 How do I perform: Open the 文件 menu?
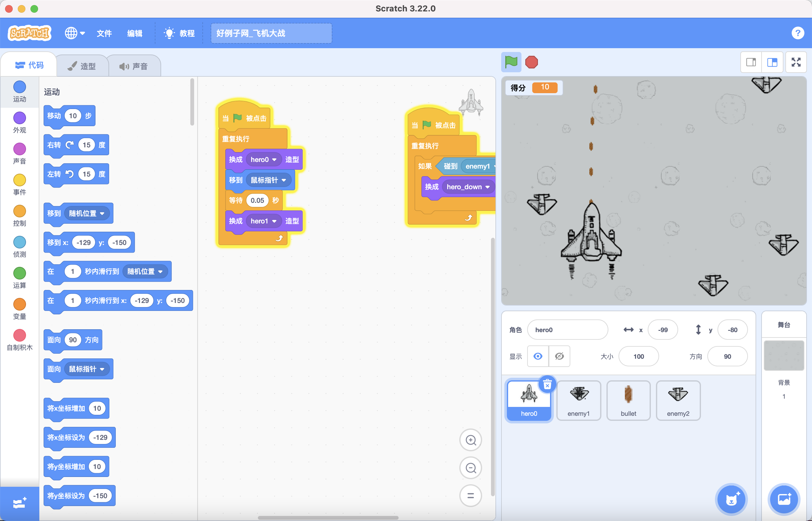(104, 33)
